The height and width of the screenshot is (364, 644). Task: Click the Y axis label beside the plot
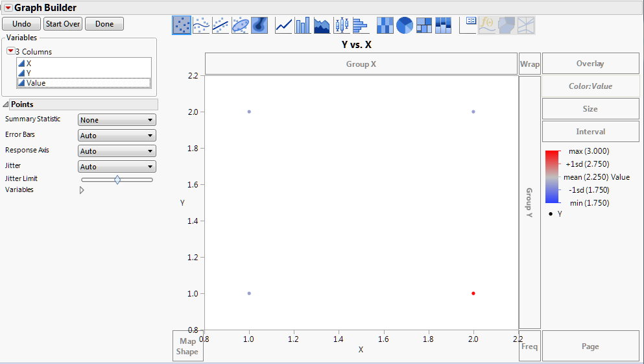coord(182,202)
